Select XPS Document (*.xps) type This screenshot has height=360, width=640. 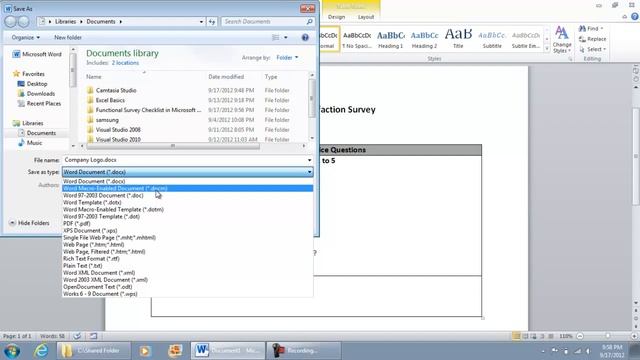(187, 231)
